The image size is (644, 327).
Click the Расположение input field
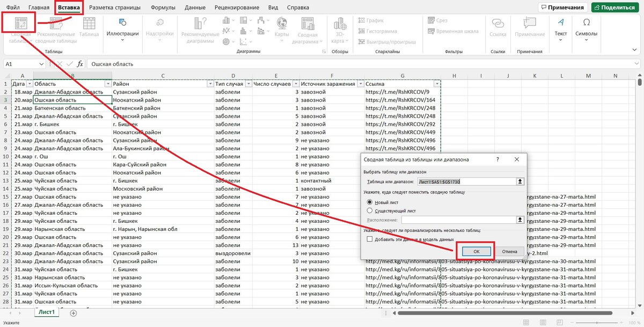[x=458, y=220]
